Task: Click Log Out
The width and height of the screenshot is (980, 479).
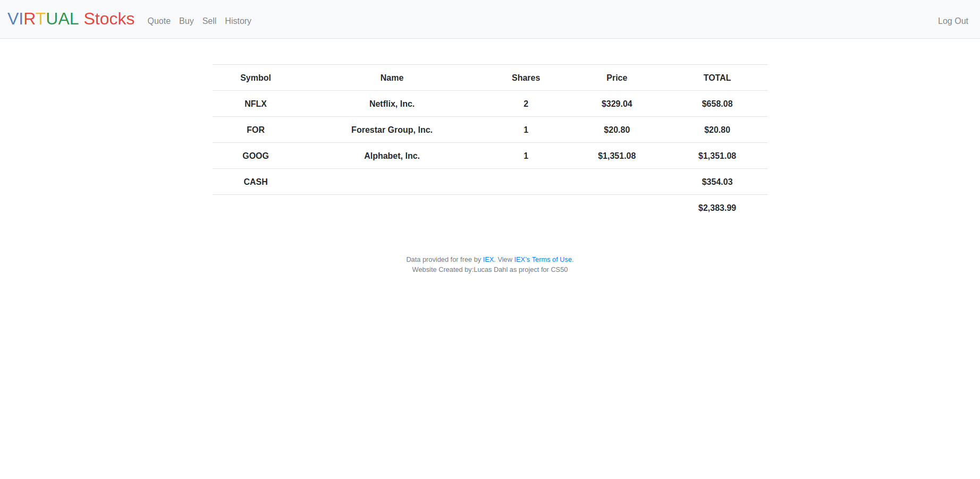Action: click(953, 21)
